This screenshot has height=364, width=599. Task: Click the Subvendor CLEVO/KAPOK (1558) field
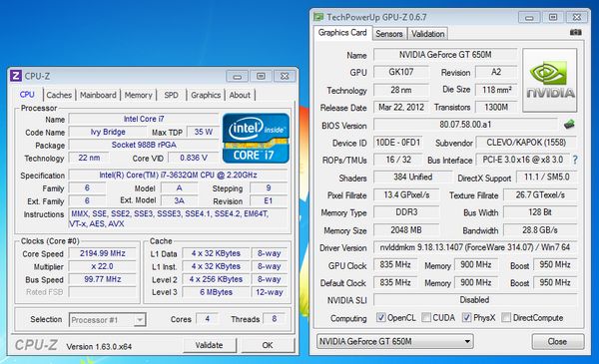click(526, 143)
